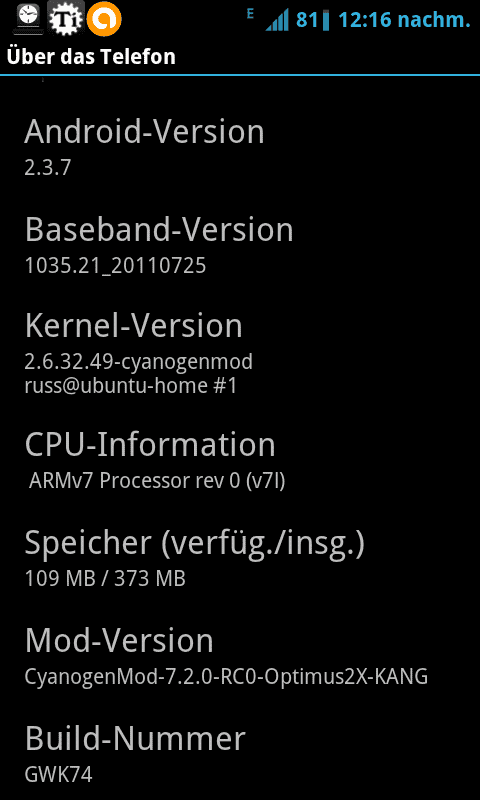Select the Speicher (verfüg./insg.) entry
Image resolution: width=480 pixels, height=800 pixels.
[x=240, y=558]
